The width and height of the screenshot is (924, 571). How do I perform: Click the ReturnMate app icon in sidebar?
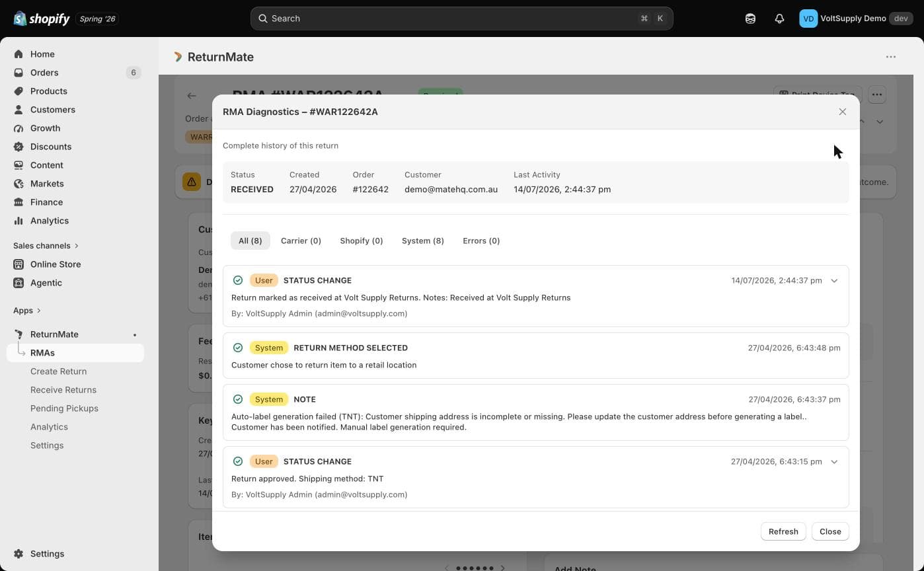point(19,334)
